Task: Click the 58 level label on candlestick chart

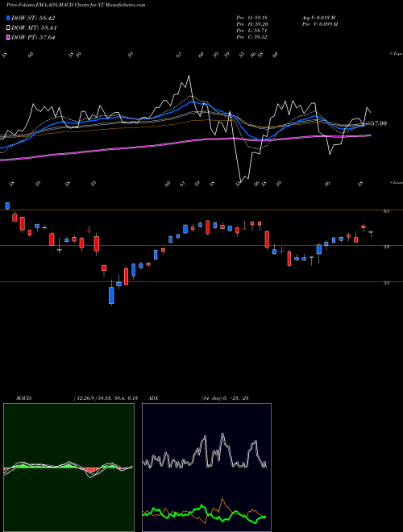Action: pyautogui.click(x=386, y=247)
